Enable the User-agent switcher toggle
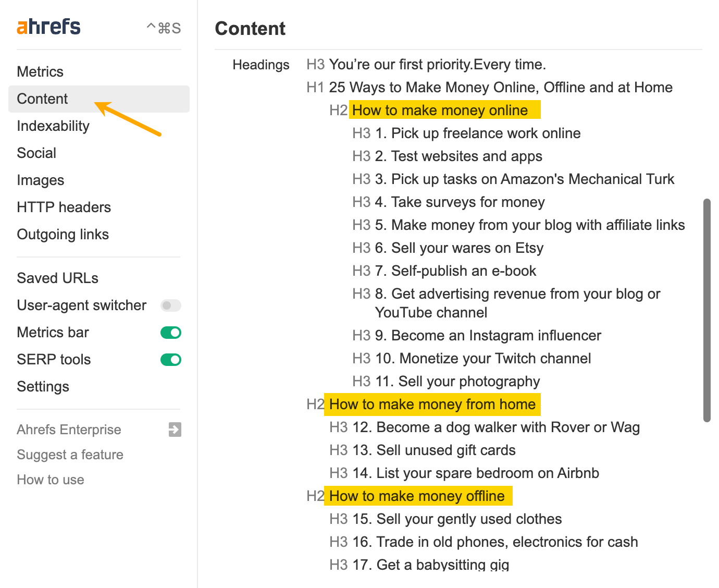This screenshot has height=588, width=719. tap(170, 305)
